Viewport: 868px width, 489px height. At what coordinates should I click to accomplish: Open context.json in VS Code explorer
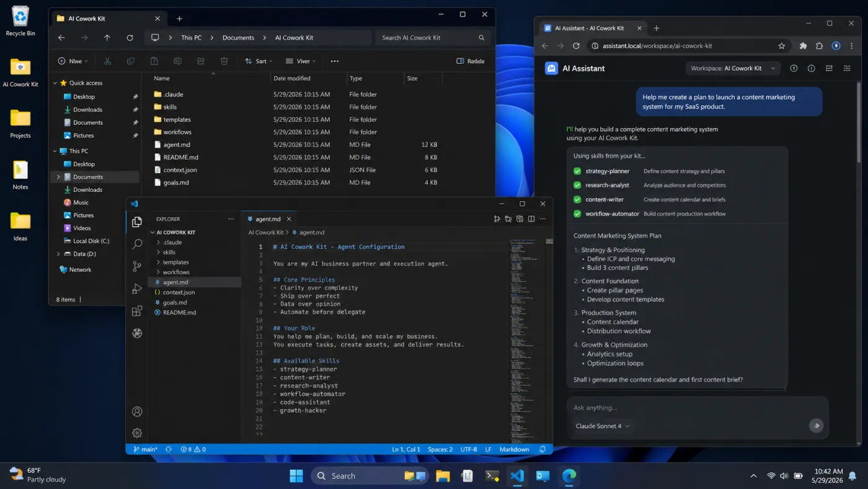point(179,292)
